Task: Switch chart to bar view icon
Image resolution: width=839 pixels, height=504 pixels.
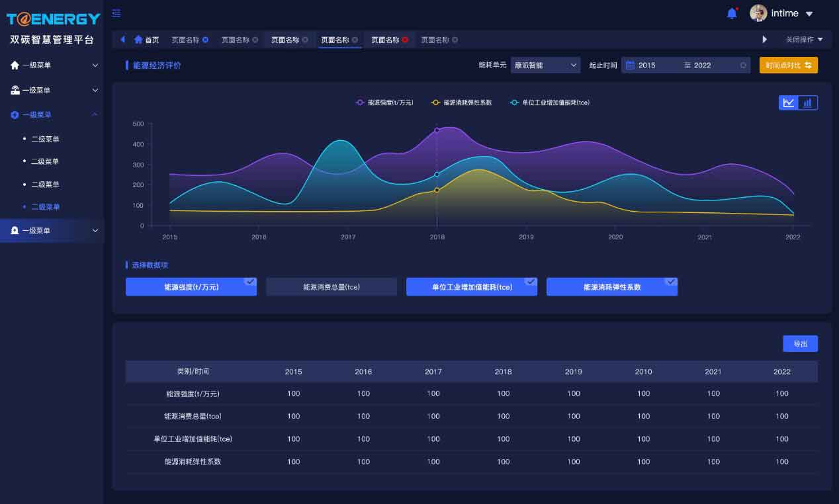Action: (808, 103)
